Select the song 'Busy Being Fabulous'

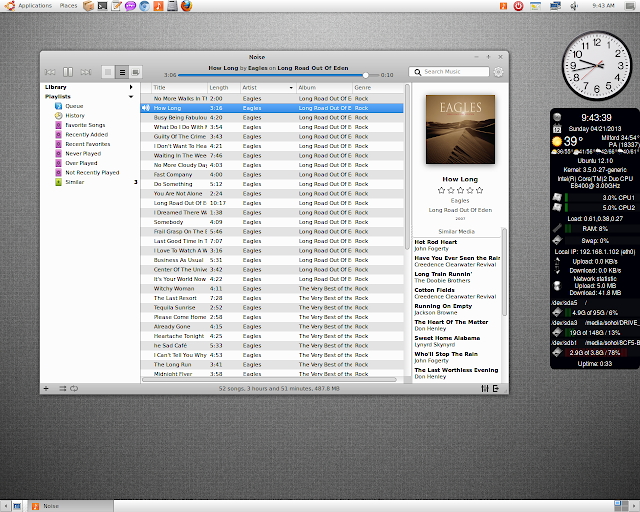272,118
